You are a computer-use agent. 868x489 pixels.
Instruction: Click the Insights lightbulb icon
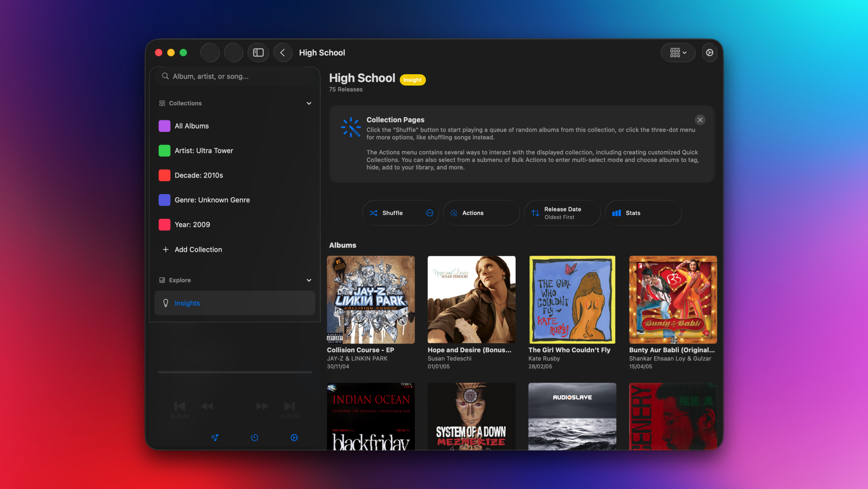(x=166, y=303)
